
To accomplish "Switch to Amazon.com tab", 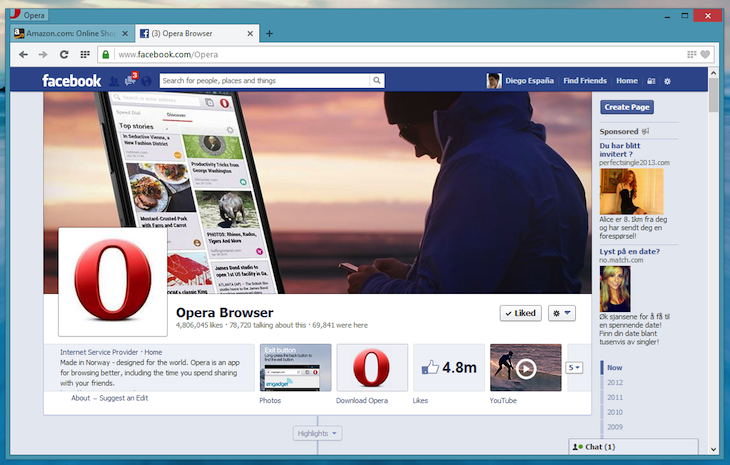I will click(x=72, y=34).
